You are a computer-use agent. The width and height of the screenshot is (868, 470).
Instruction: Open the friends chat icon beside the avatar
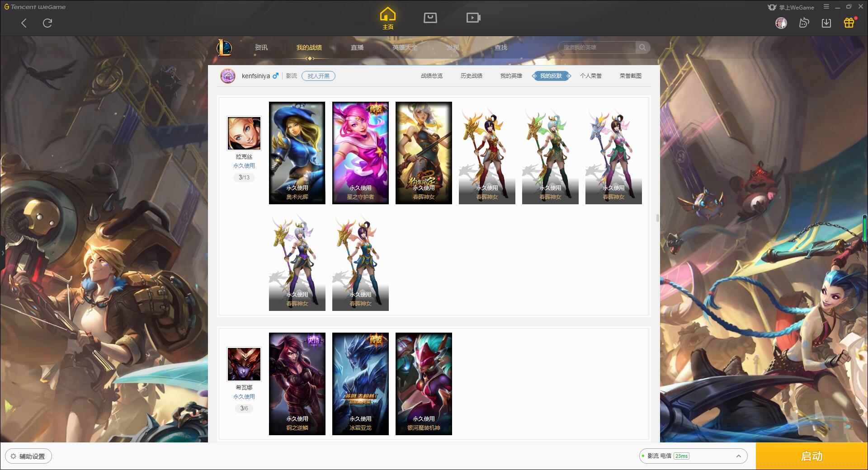[x=804, y=23]
